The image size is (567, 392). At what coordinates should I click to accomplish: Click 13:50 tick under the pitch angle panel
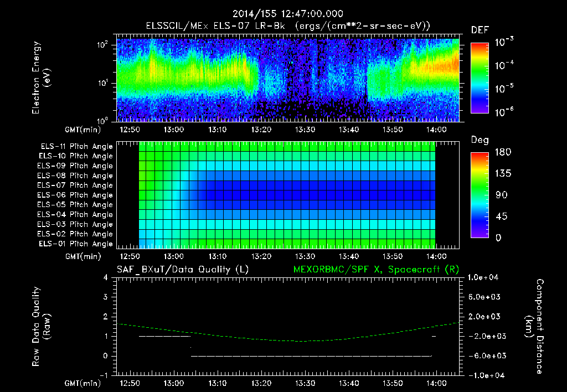[393, 257]
